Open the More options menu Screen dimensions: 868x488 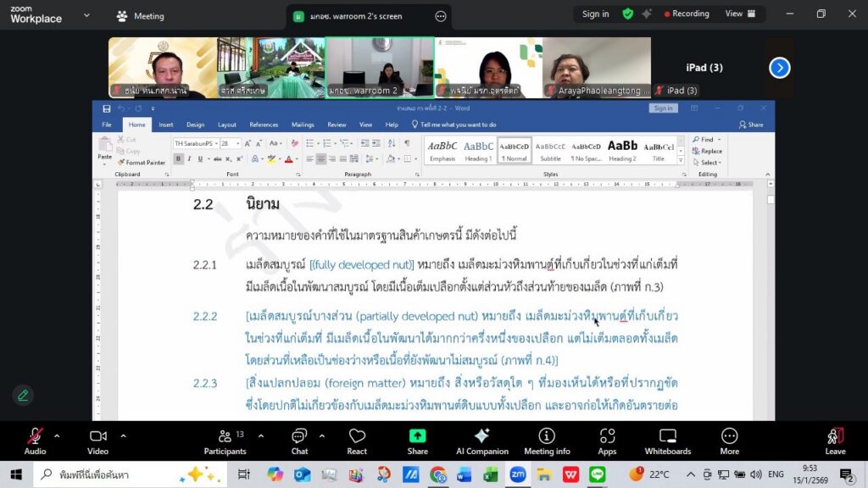pos(729,441)
